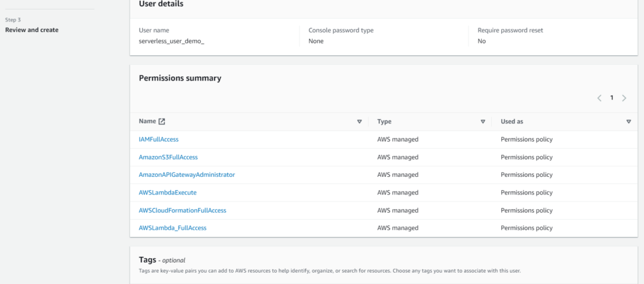
Task: Click the Name column header text
Action: pyautogui.click(x=147, y=122)
